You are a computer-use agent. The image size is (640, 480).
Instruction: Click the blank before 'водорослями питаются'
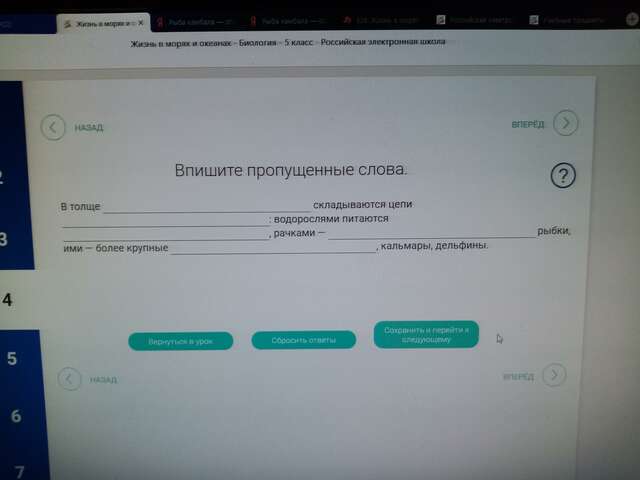tap(166, 221)
